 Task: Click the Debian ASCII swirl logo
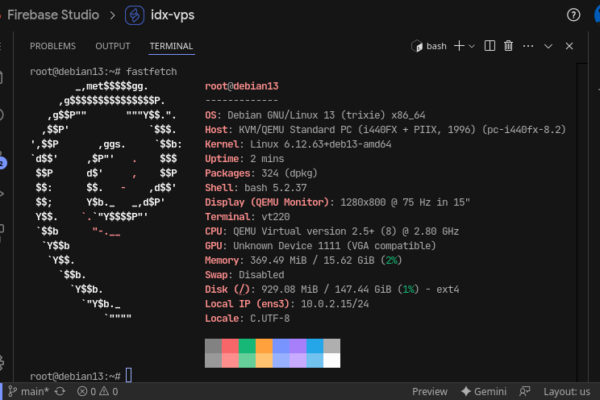(106, 202)
